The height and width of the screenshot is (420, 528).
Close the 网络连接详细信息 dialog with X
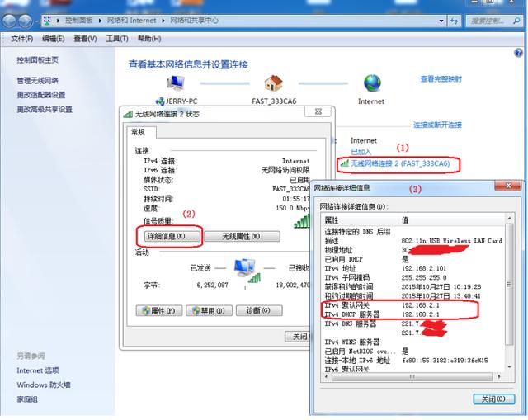click(508, 186)
